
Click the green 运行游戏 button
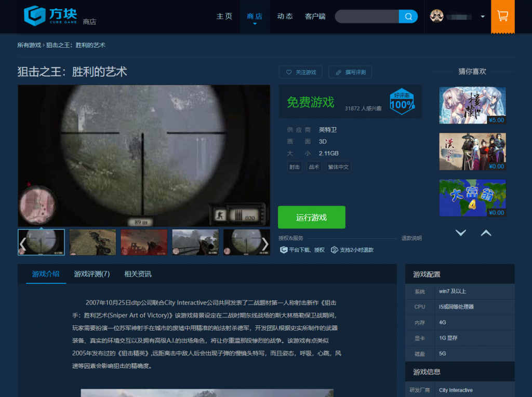pyautogui.click(x=312, y=217)
